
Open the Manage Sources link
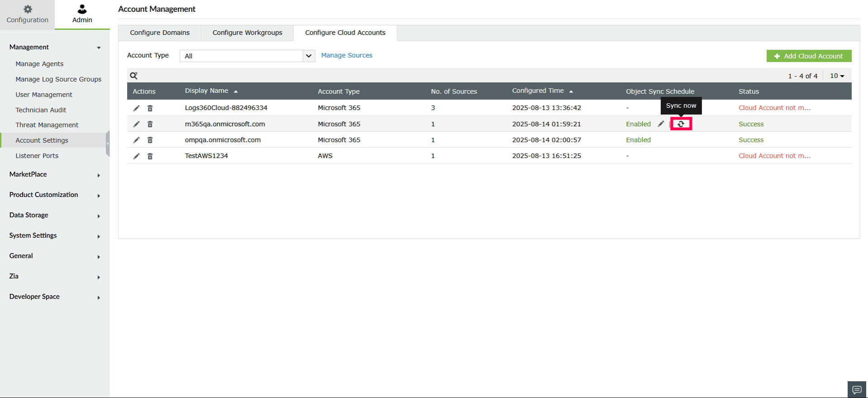[x=346, y=55]
